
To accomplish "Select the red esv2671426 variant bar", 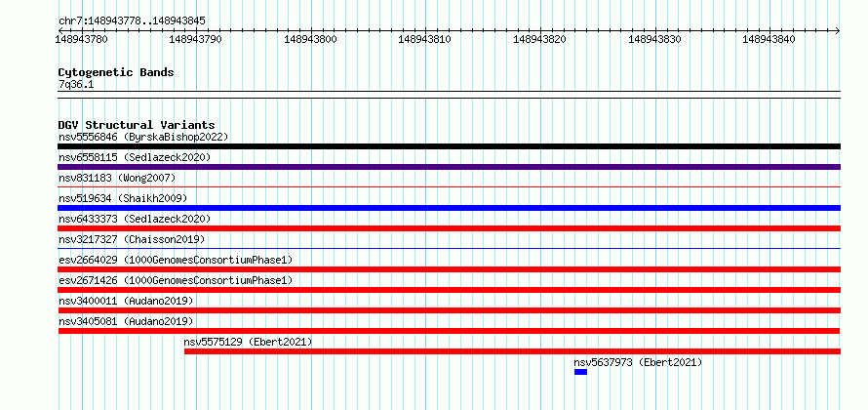I will click(x=449, y=290).
